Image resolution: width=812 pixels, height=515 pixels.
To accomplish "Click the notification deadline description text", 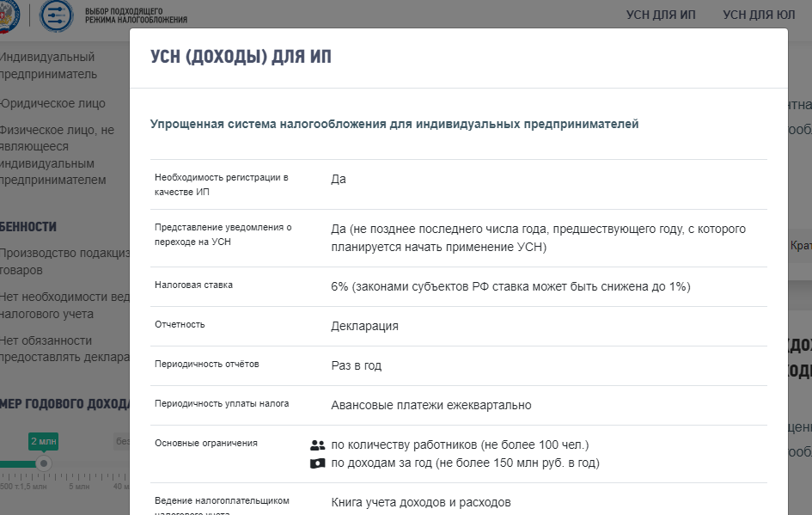I will coord(539,238).
